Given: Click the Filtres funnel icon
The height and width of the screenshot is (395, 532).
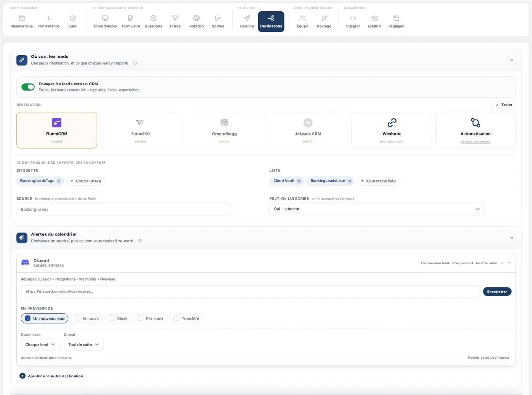Looking at the screenshot, I should 175,19.
